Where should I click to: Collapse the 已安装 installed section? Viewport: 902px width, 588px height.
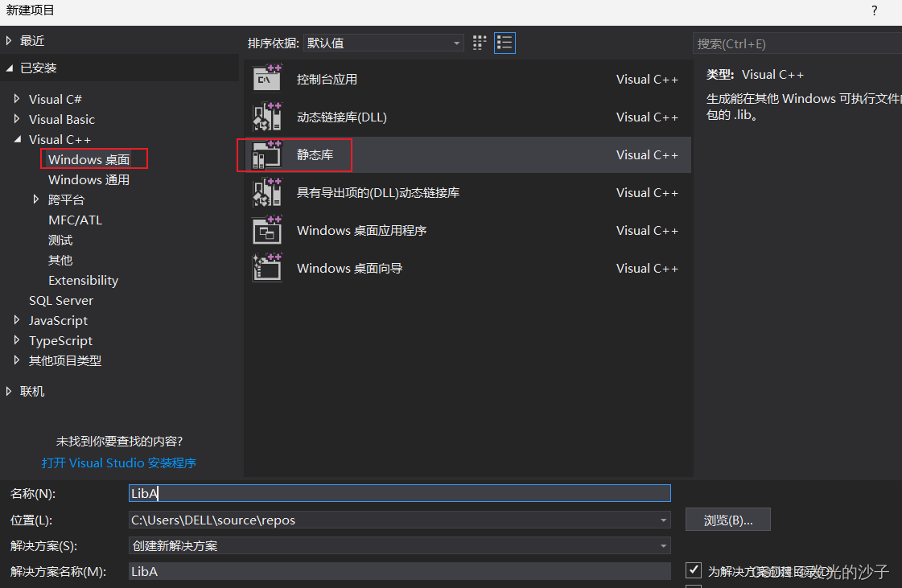[x=9, y=68]
